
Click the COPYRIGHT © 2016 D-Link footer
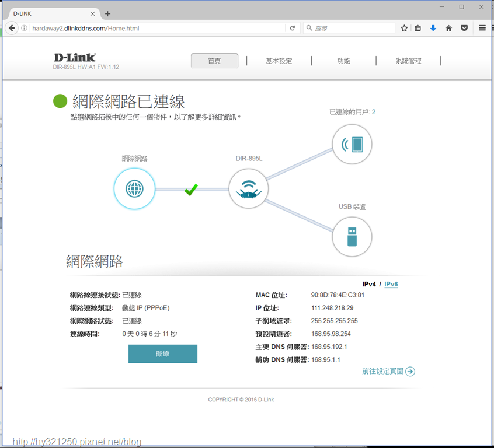coord(241,400)
